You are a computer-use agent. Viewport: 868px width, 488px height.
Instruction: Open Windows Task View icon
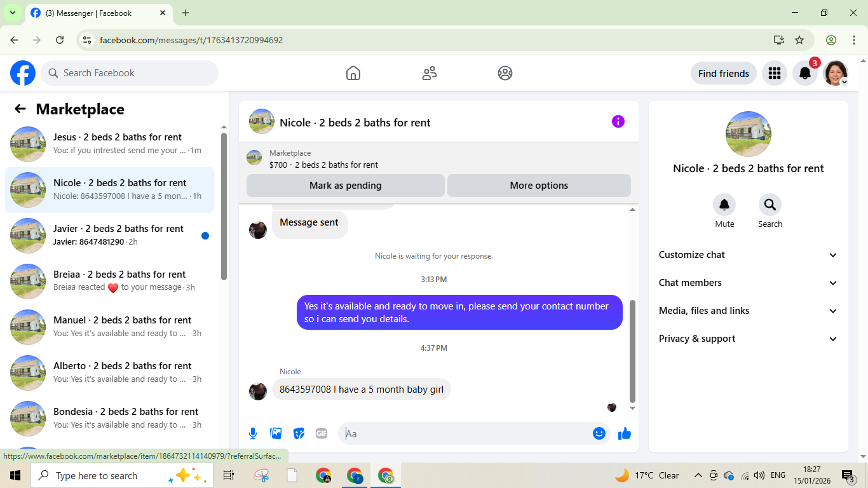pyautogui.click(x=229, y=475)
